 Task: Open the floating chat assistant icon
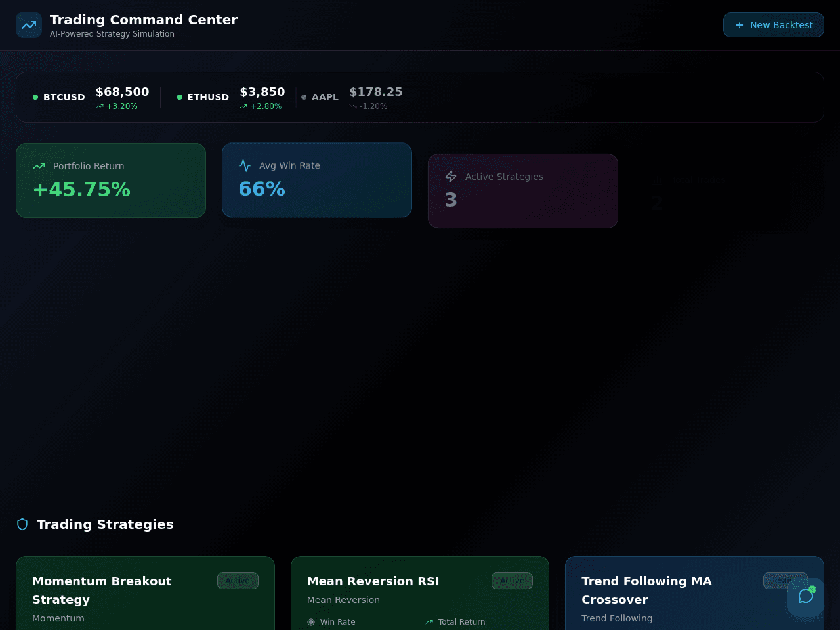coord(806,596)
